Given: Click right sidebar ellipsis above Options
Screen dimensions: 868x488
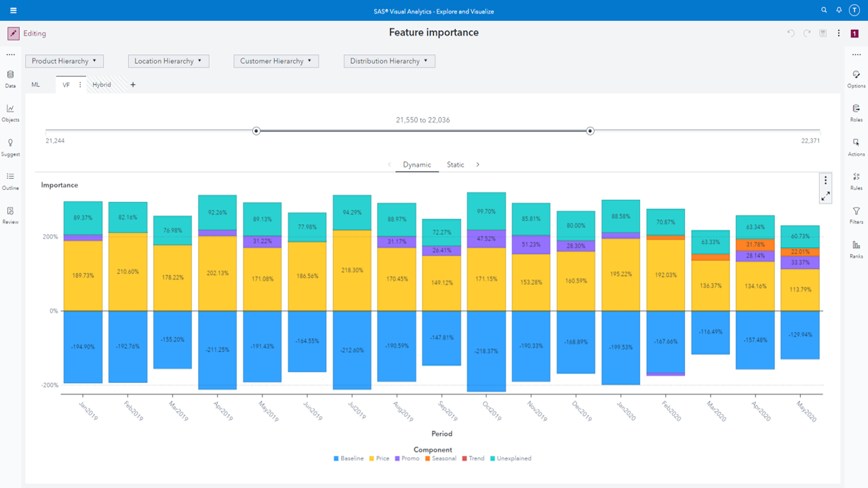Looking at the screenshot, I should (856, 55).
